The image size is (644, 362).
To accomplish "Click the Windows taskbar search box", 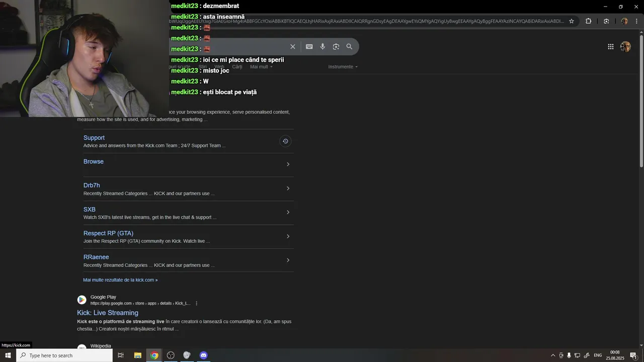I will (65, 355).
